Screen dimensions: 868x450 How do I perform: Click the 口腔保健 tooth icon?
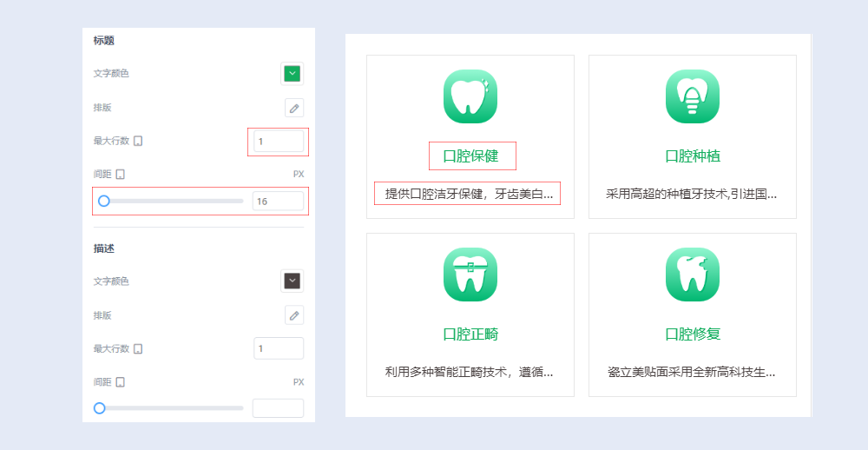470,96
